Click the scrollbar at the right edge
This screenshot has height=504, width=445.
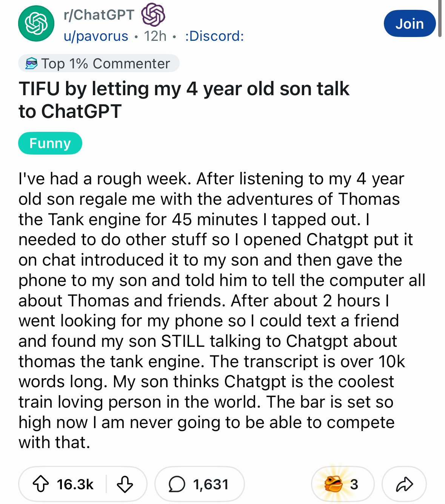[440, 18]
